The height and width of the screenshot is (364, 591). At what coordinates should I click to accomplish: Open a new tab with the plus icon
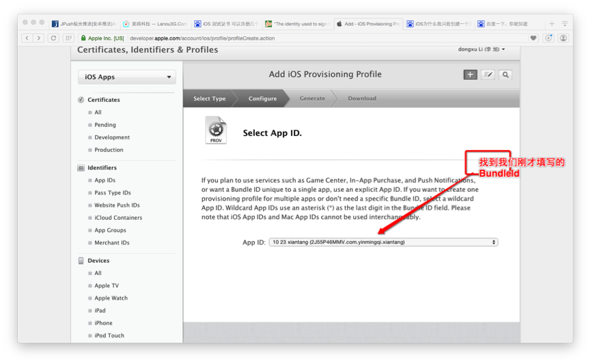[552, 24]
